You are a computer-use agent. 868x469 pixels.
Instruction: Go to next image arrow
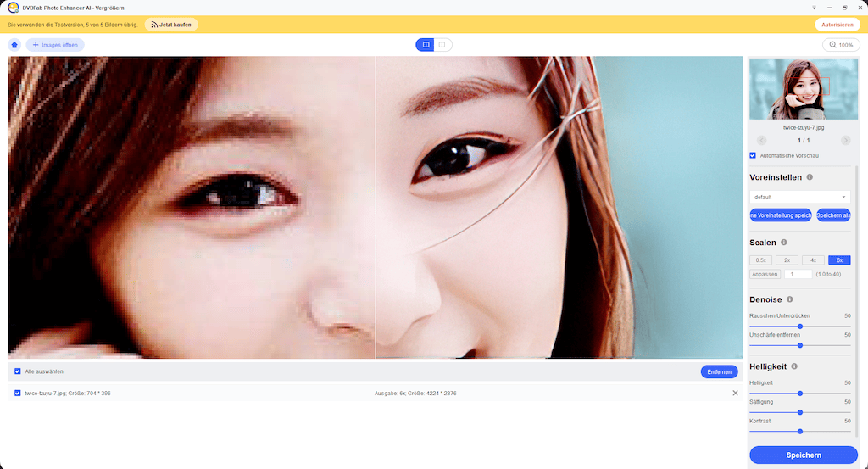point(845,140)
